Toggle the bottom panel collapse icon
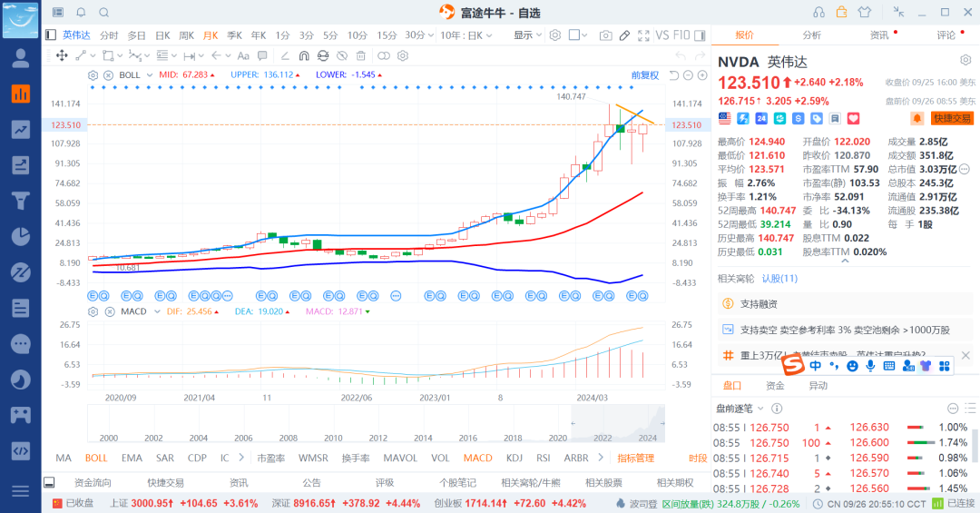 [x=49, y=482]
